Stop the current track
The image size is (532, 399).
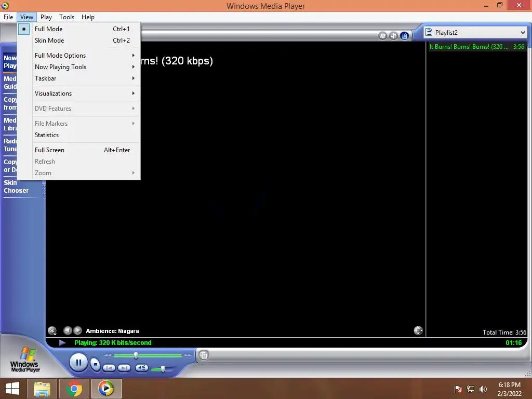[96, 365]
